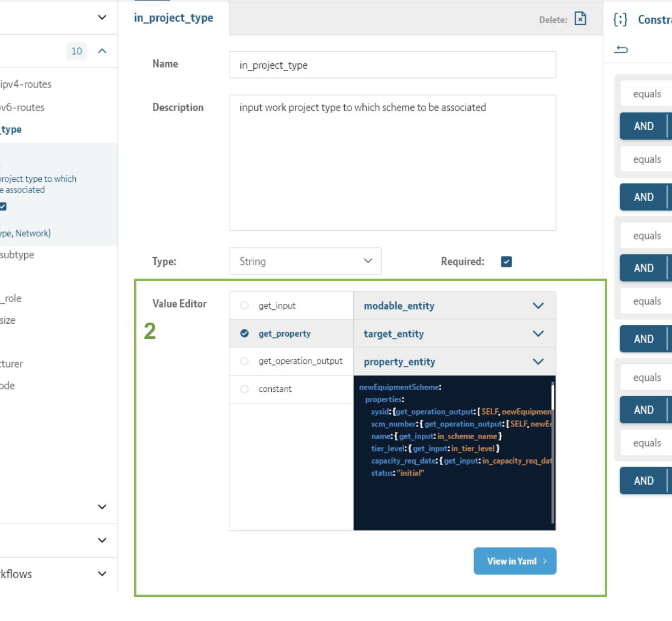Open the Type String dropdown
The image size is (672, 621).
tap(305, 261)
